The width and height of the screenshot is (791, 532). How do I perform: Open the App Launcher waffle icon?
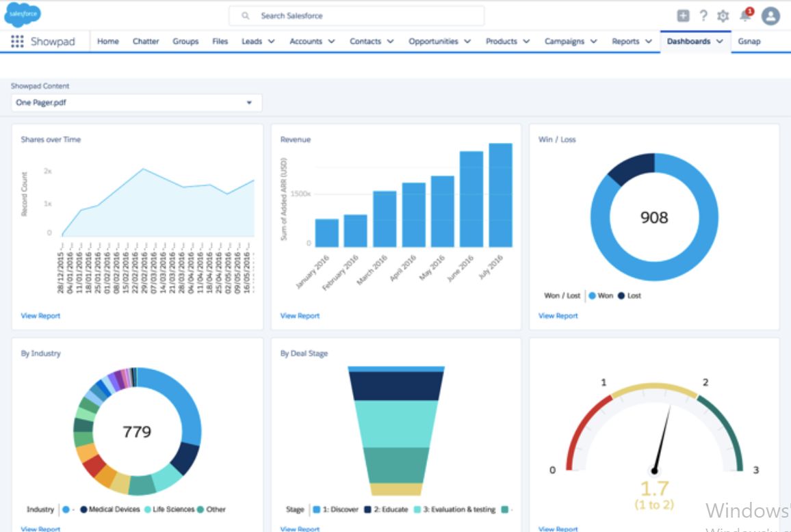coord(17,41)
